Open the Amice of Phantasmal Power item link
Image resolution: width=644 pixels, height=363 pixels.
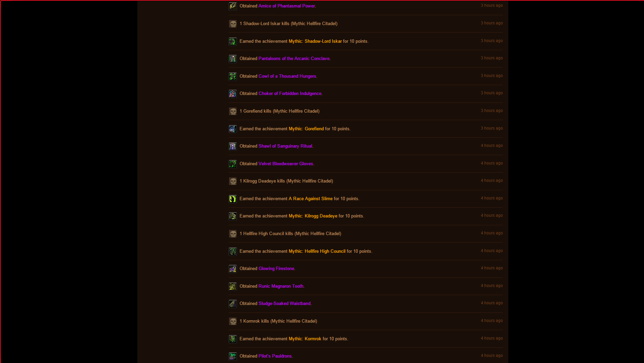tap(287, 6)
